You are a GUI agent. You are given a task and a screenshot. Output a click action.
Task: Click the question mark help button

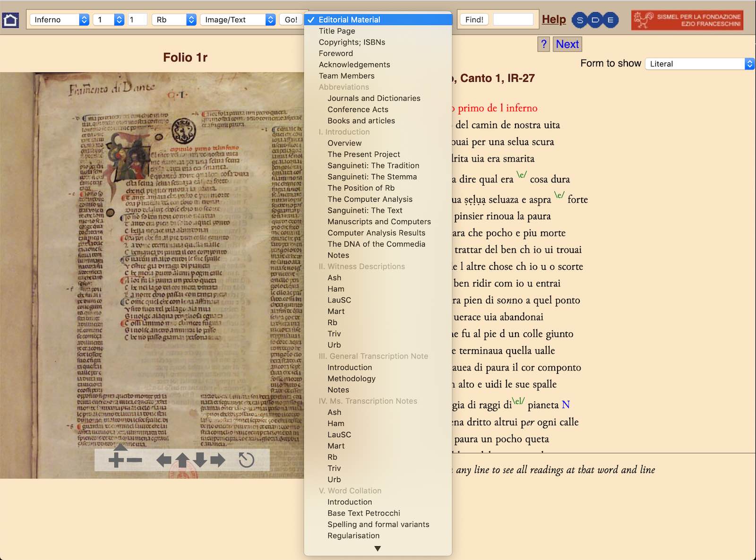[544, 44]
